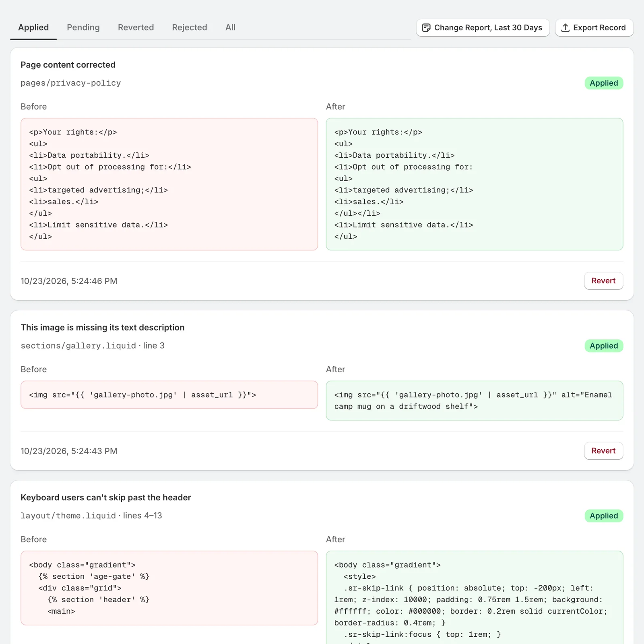
Task: Click the Before code block for privacy-policy
Action: 169,184
